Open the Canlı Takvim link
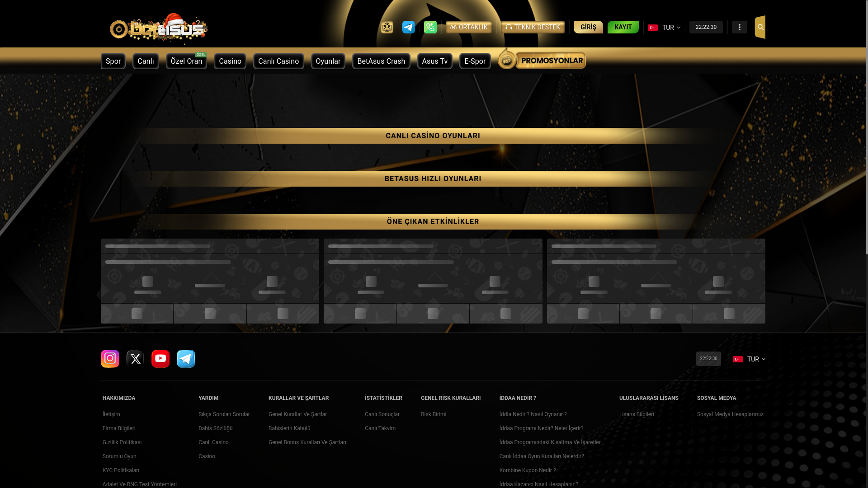The width and height of the screenshot is (868, 488). 380,428
